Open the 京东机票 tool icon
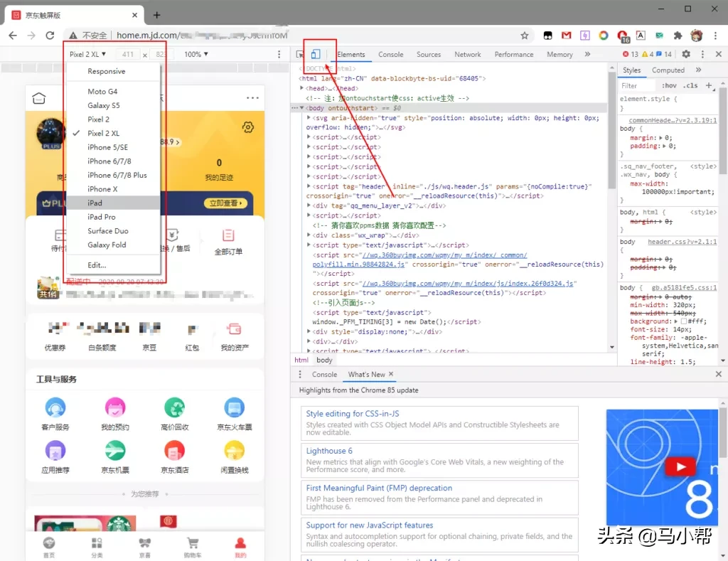The width and height of the screenshot is (728, 561). [x=115, y=451]
